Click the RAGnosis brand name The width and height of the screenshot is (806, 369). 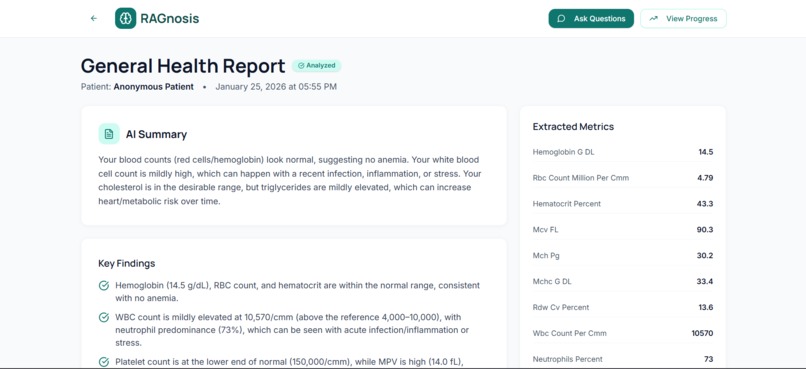pos(170,19)
